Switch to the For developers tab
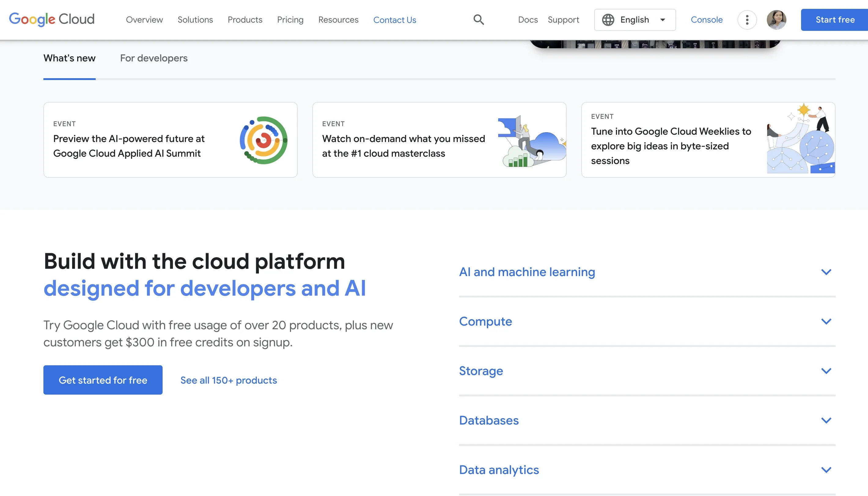868x496 pixels. 154,58
